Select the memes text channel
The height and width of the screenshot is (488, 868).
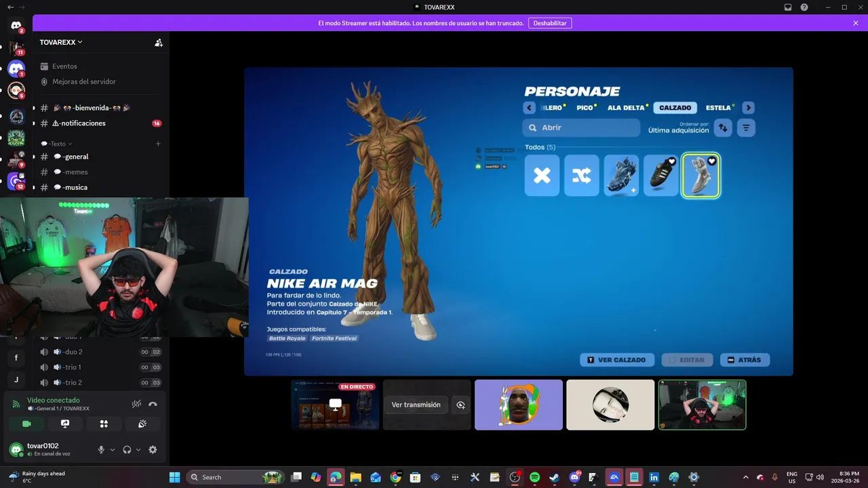[x=101, y=172]
